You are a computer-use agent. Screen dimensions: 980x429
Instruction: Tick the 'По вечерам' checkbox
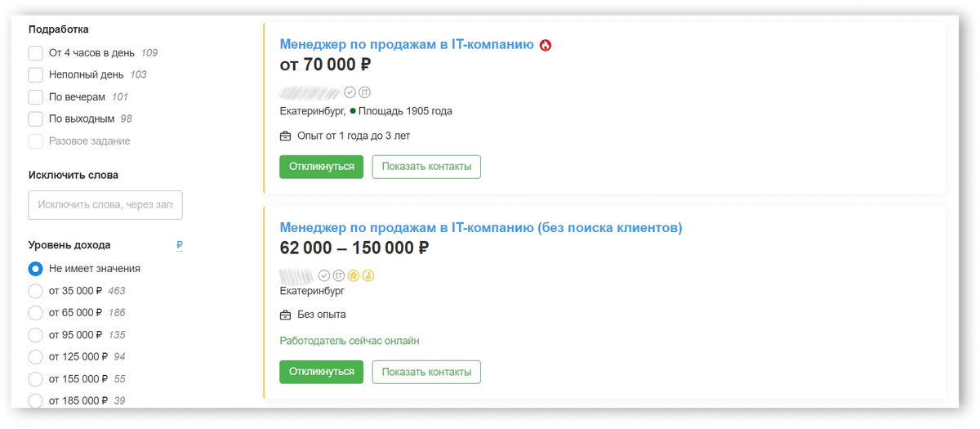click(x=35, y=97)
